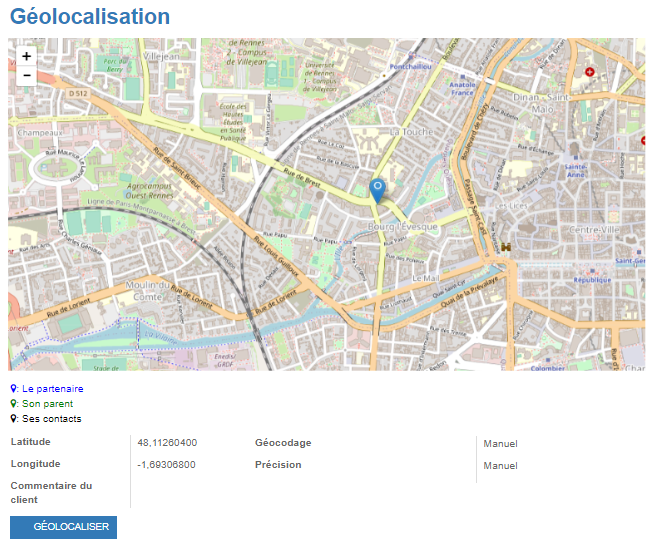Click the Longitude field label

pyautogui.click(x=35, y=464)
